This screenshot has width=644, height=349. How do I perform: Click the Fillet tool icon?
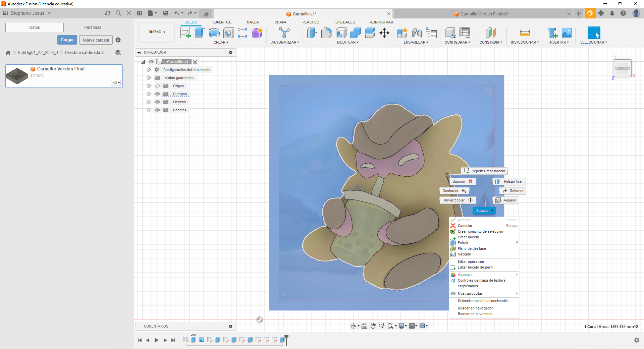pos(326,33)
